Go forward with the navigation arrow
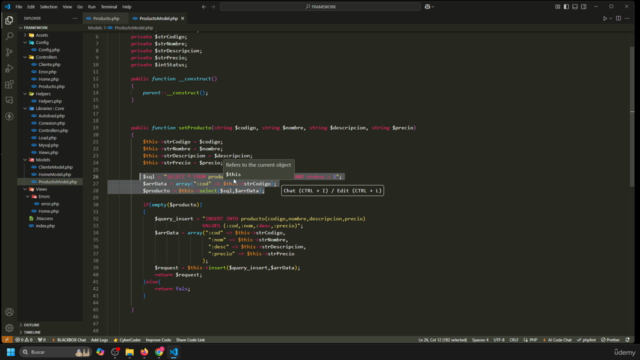 tap(213, 7)
